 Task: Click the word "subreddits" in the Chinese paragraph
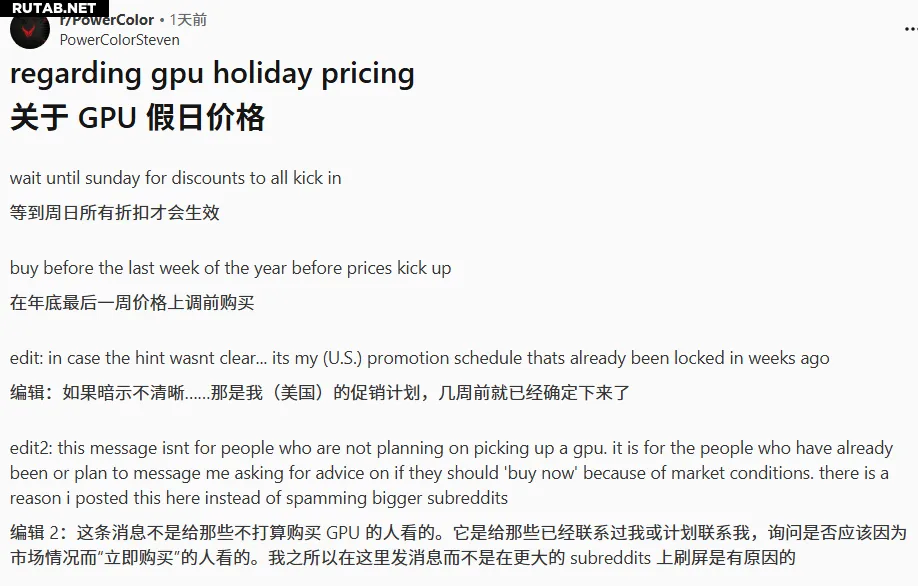610,557
